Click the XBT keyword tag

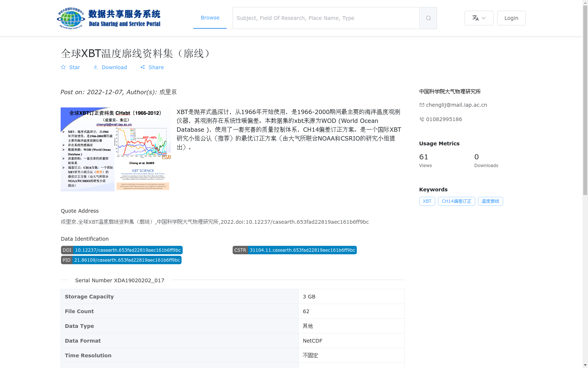(427, 201)
